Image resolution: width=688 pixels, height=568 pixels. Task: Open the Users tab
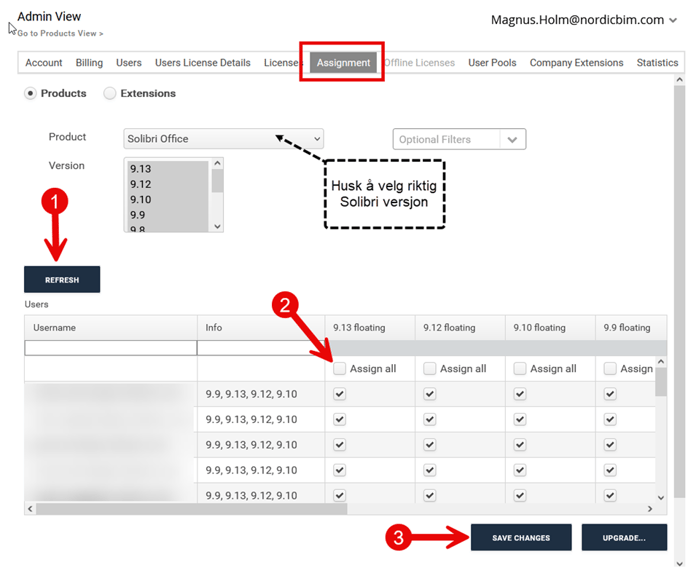coord(129,63)
